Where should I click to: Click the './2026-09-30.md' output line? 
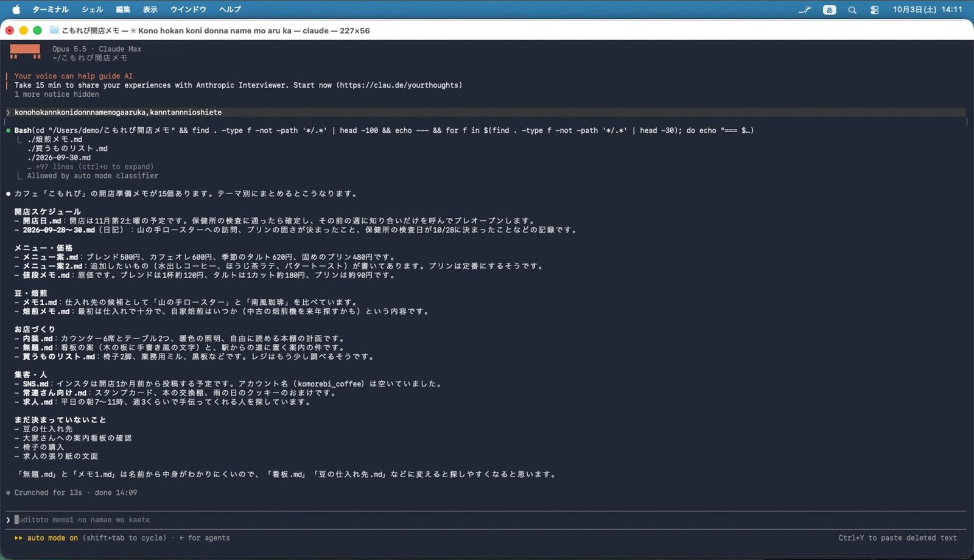[59, 158]
